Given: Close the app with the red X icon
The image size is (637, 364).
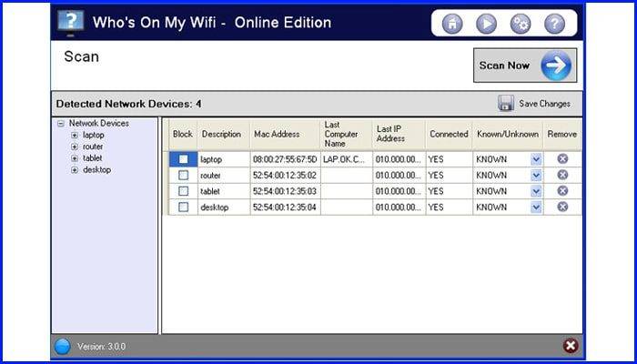Looking at the screenshot, I should point(571,346).
